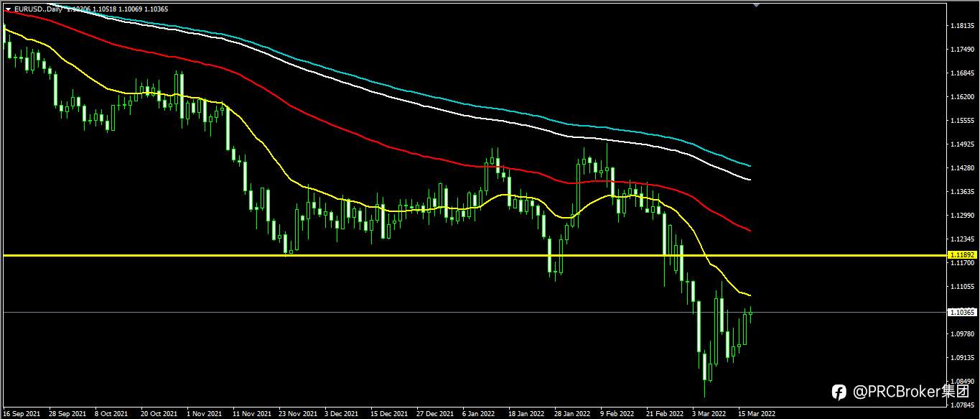Click the 1.11892 horizontal line price tag
The height and width of the screenshot is (419, 980).
tap(961, 254)
